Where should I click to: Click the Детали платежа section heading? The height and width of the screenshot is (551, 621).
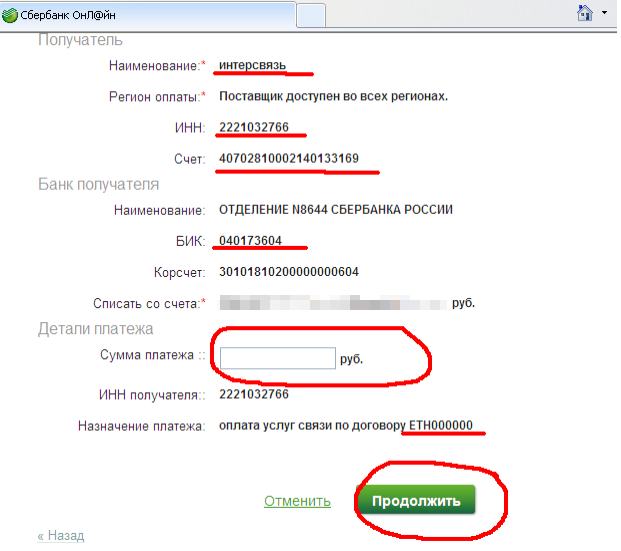pyautogui.click(x=95, y=329)
